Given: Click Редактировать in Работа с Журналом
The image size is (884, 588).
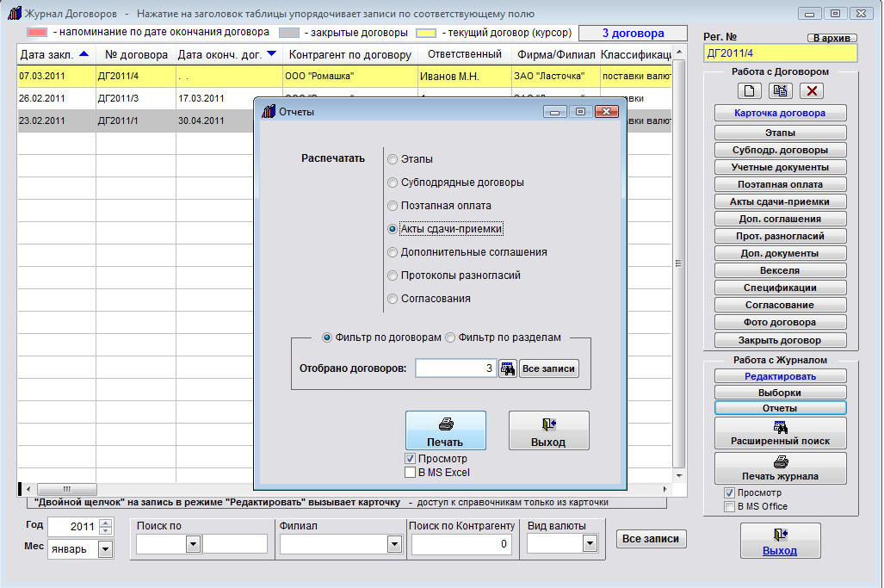Looking at the screenshot, I should pos(780,376).
